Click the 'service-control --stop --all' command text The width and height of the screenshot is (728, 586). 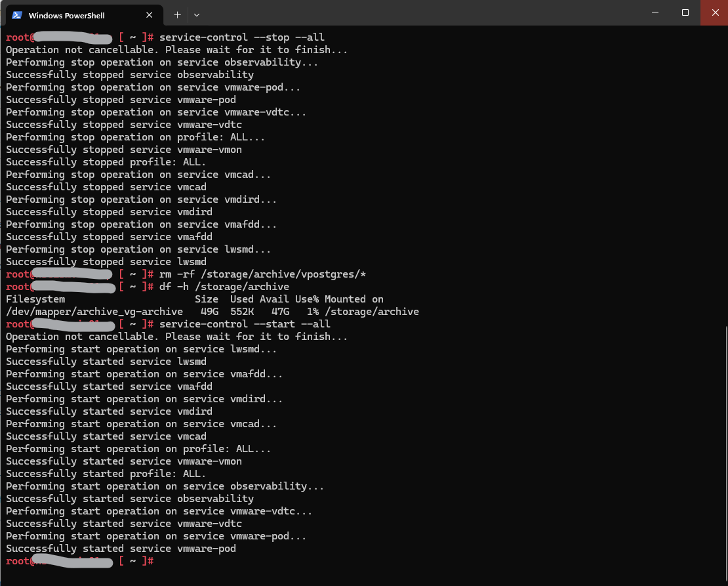(241, 37)
